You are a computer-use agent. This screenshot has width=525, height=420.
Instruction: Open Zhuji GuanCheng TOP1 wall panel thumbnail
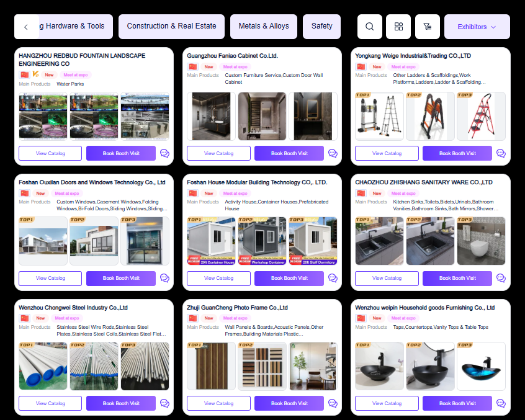point(211,366)
